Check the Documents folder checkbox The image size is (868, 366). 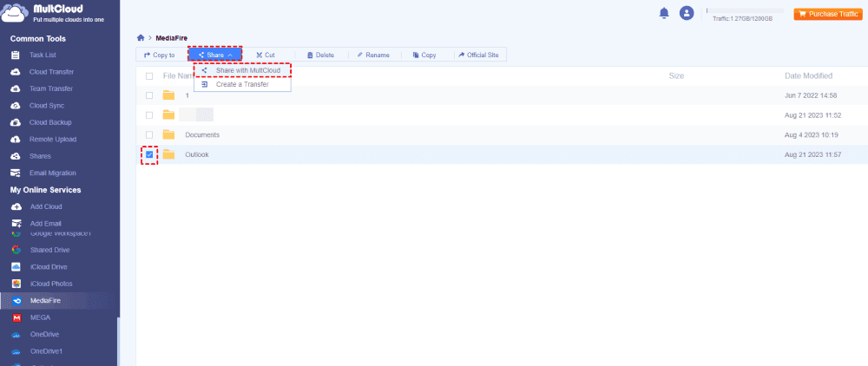pyautogui.click(x=149, y=135)
